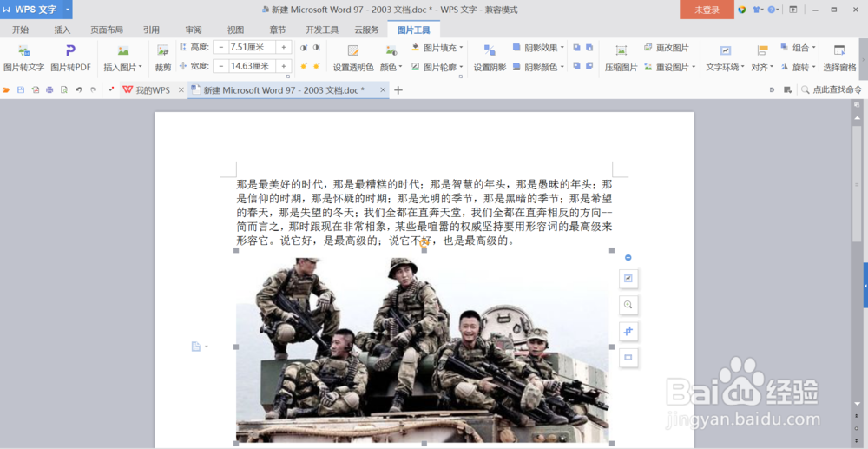
Task: Click the floating layout options icon beside picture
Action: click(x=628, y=279)
